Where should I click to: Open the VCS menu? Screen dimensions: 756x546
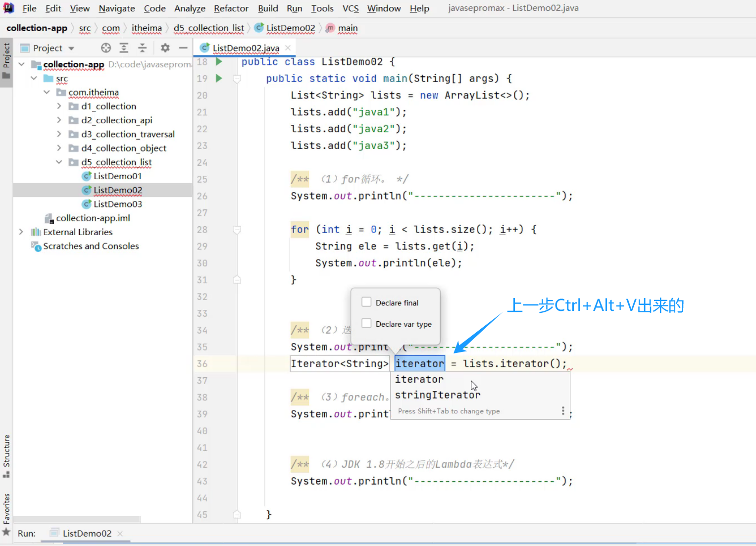tap(351, 8)
